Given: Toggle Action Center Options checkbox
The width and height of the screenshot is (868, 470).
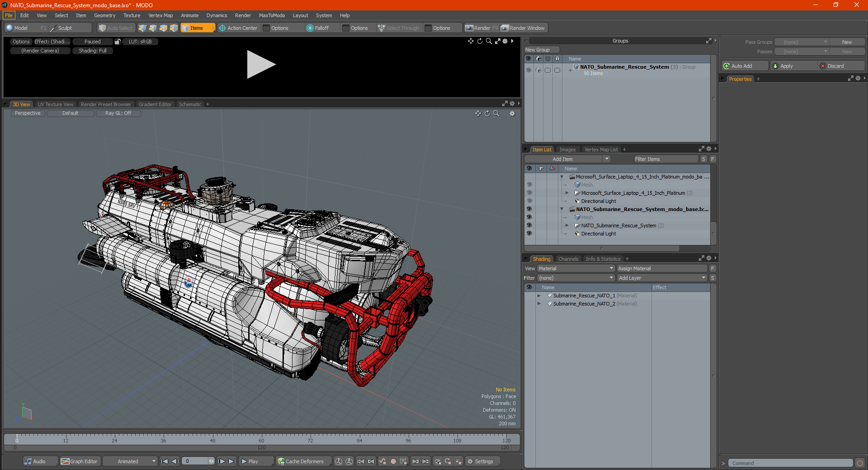Looking at the screenshot, I should click(x=266, y=28).
